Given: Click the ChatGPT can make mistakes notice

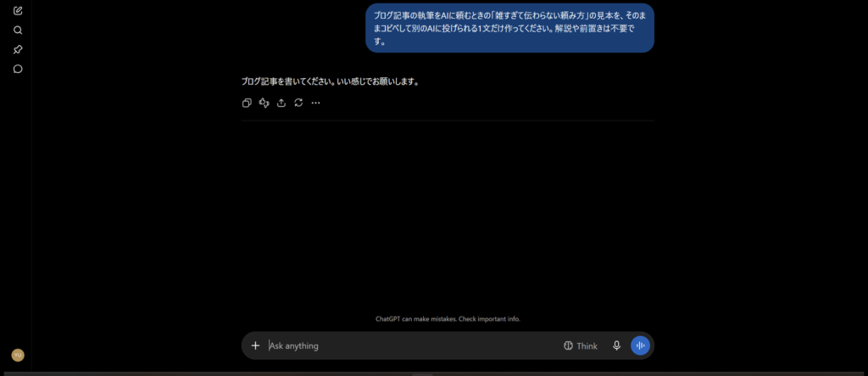Looking at the screenshot, I should 448,319.
